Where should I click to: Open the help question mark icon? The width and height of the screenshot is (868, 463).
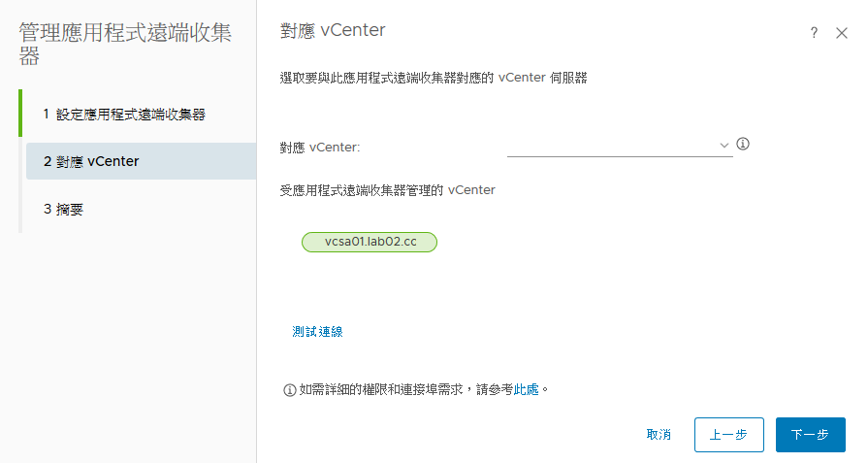(x=814, y=33)
